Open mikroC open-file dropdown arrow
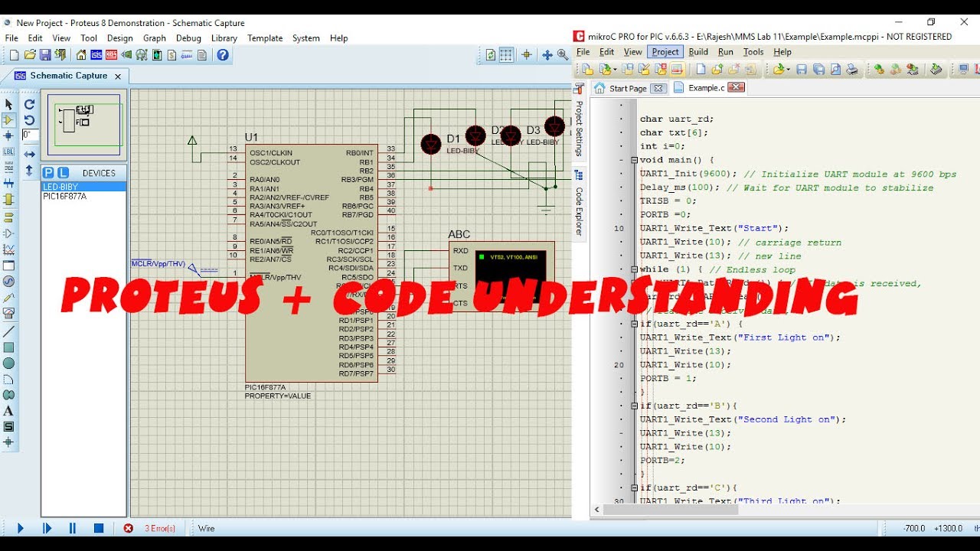 coord(789,70)
